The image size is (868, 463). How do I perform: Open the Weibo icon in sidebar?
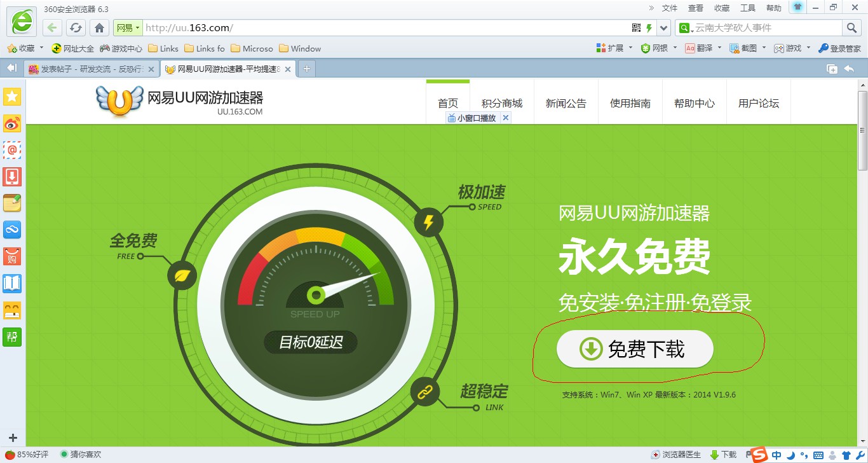pyautogui.click(x=12, y=123)
